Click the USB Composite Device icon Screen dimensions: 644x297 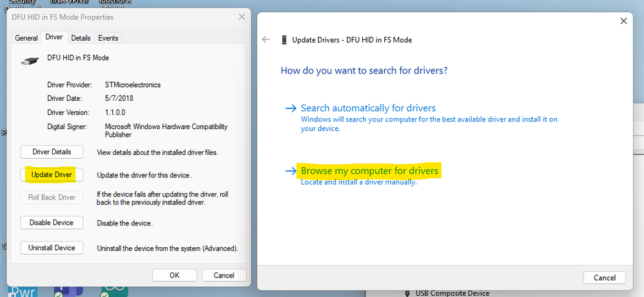(x=407, y=294)
